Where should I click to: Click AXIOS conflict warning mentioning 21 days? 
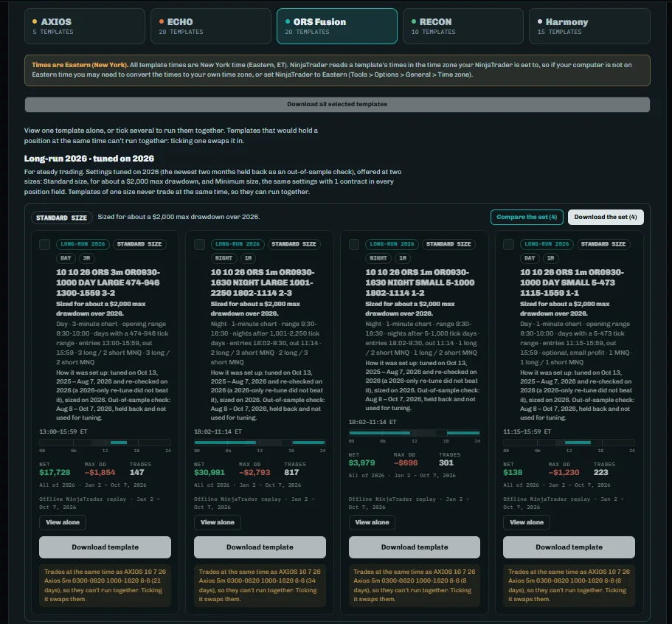click(105, 586)
